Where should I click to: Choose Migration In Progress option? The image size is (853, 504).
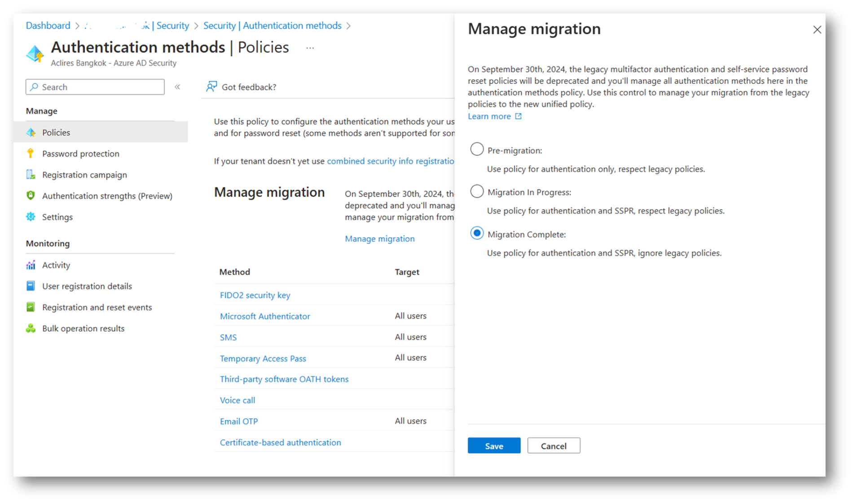tap(476, 191)
